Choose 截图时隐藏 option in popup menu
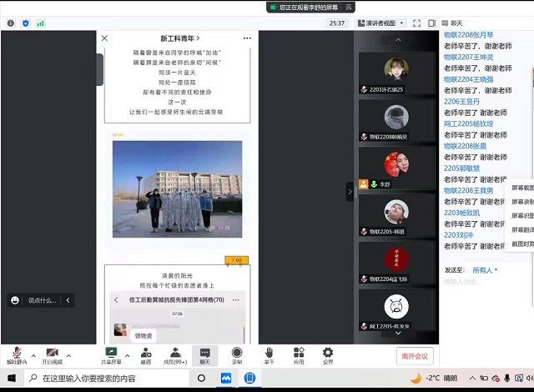This screenshot has width=534, height=392. click(522, 244)
